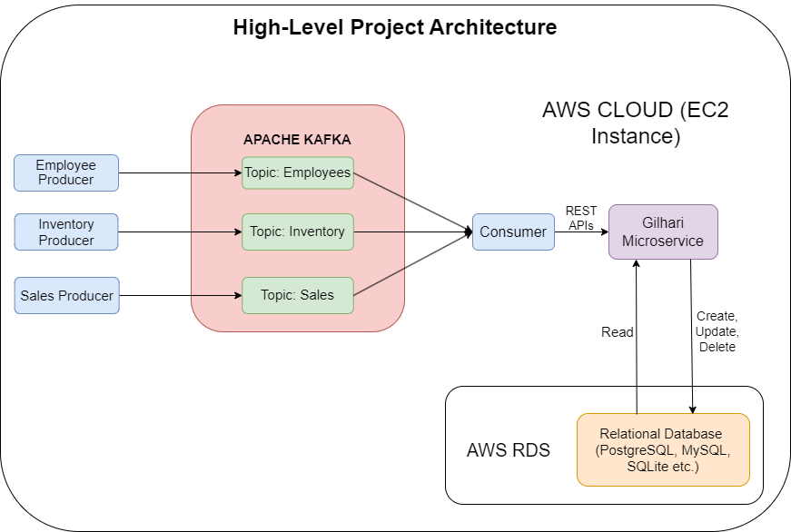
Task: Click the AWS RDS label
Action: (508, 450)
